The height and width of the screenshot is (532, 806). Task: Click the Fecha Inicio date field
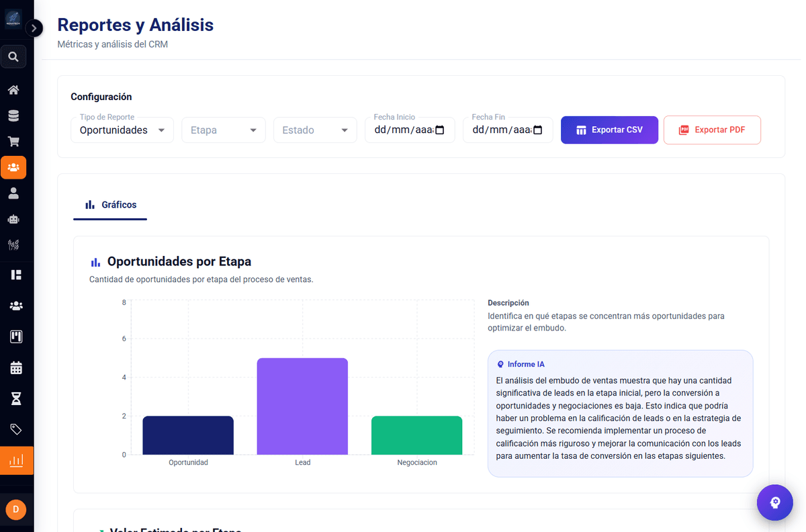[410, 130]
